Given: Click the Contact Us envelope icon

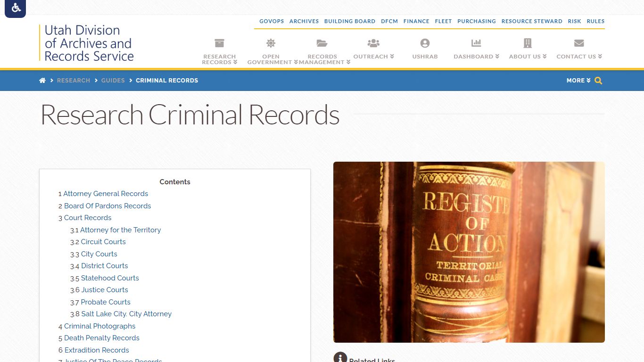Looking at the screenshot, I should (x=579, y=43).
